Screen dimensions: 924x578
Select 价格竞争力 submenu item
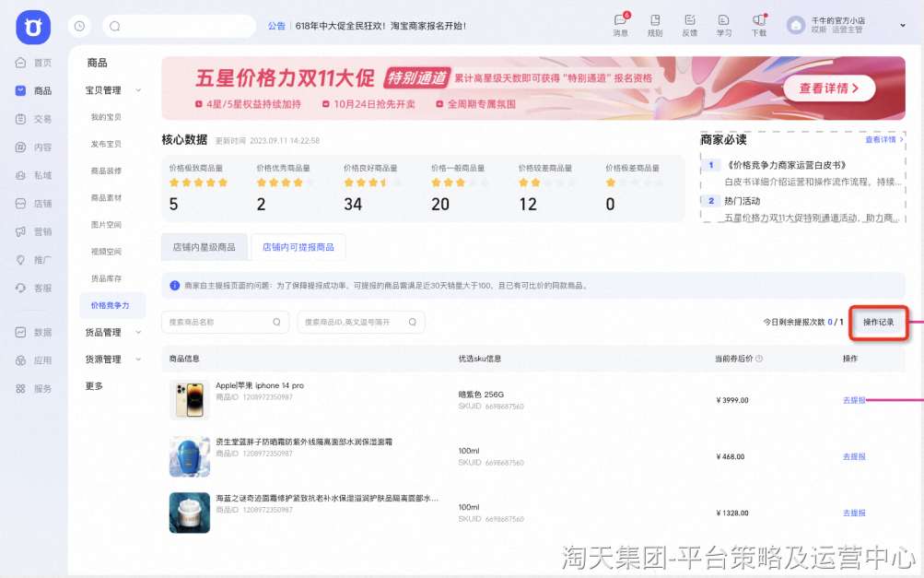(x=112, y=305)
